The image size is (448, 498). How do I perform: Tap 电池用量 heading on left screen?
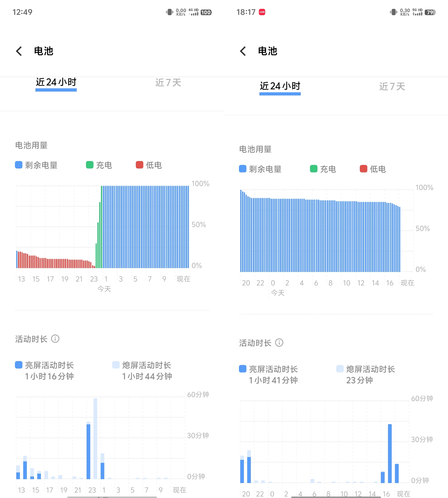click(x=31, y=145)
